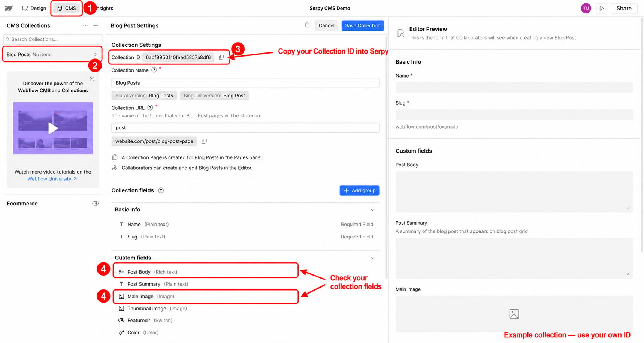
Task: Close the Webflow CMS tutorial card
Action: pos(92,79)
